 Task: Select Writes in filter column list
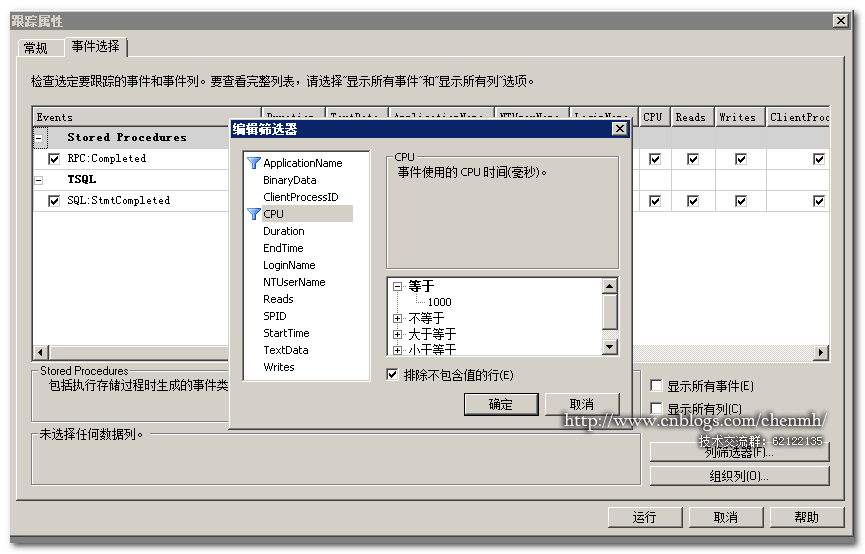279,367
